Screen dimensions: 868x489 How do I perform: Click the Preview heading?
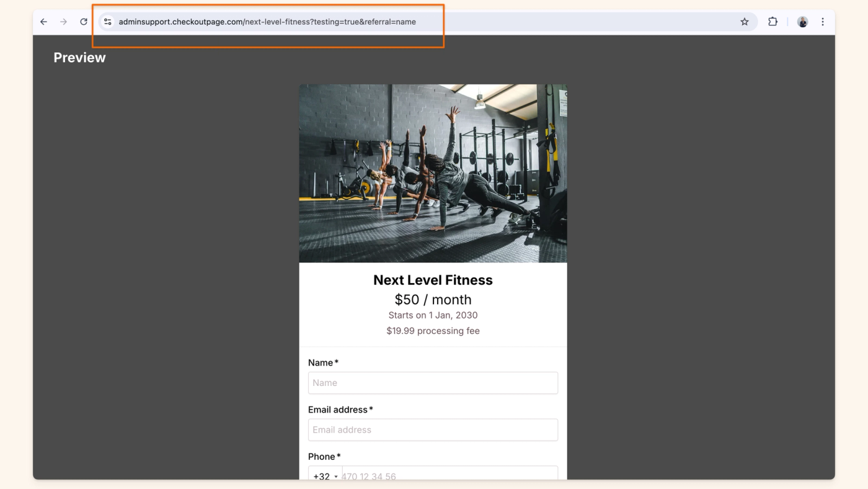click(79, 58)
